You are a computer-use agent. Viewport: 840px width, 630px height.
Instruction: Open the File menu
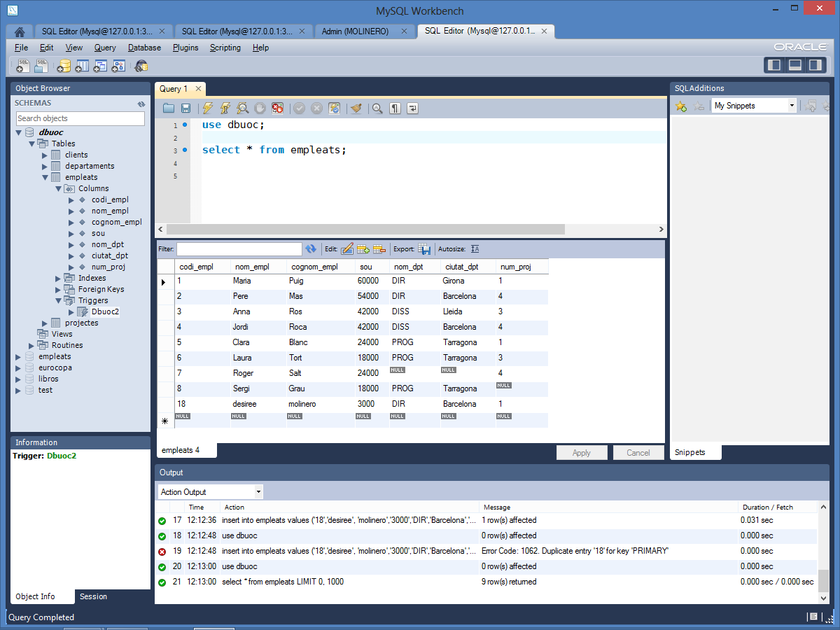coord(21,48)
